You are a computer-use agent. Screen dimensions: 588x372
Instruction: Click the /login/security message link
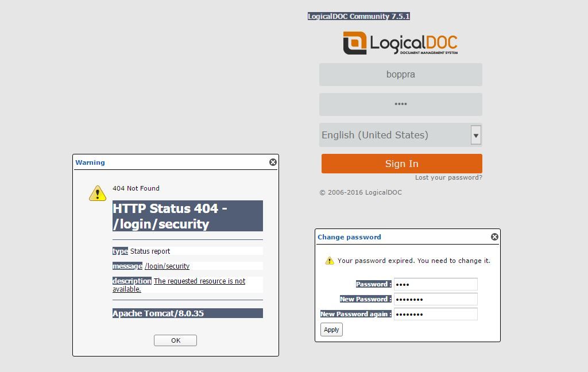[167, 266]
